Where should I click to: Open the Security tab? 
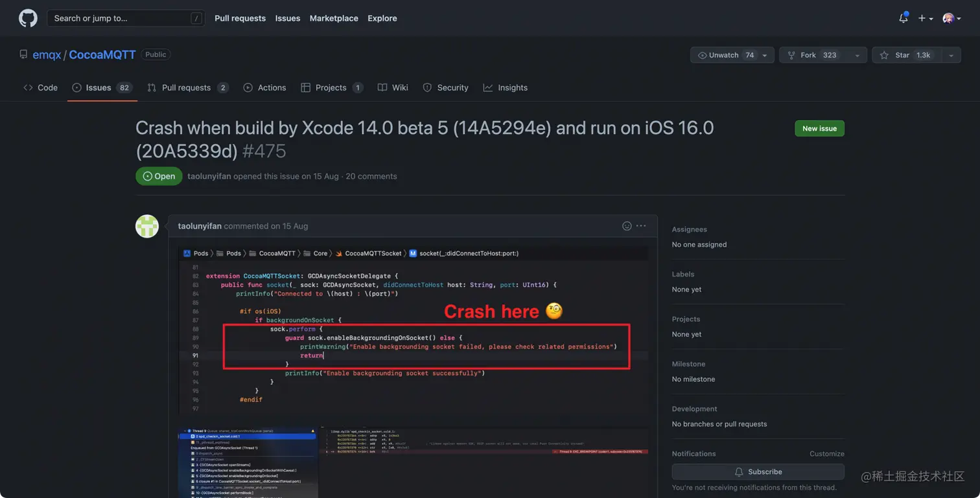445,87
